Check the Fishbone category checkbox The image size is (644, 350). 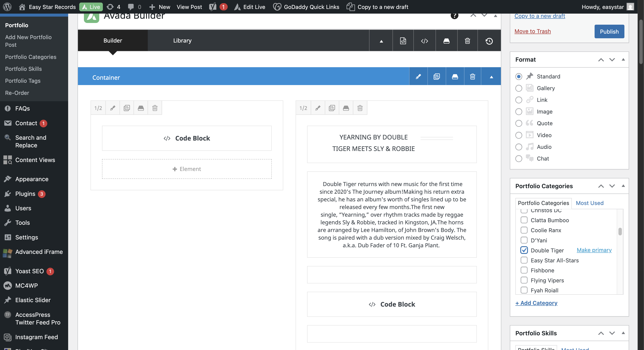click(x=524, y=270)
